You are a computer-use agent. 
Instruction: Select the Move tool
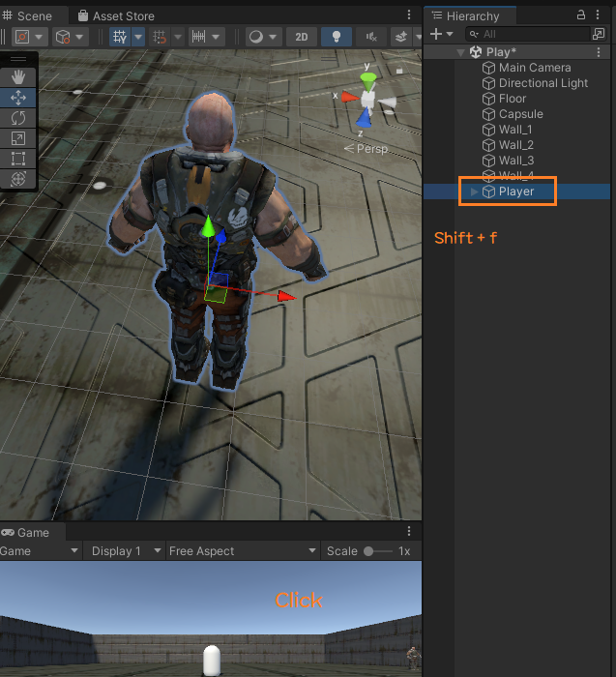click(18, 98)
